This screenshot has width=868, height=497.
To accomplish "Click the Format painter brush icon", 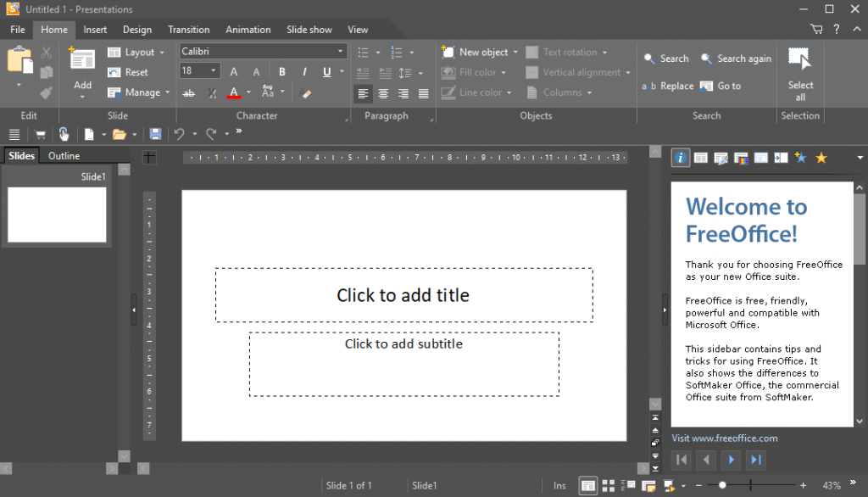I will (47, 92).
